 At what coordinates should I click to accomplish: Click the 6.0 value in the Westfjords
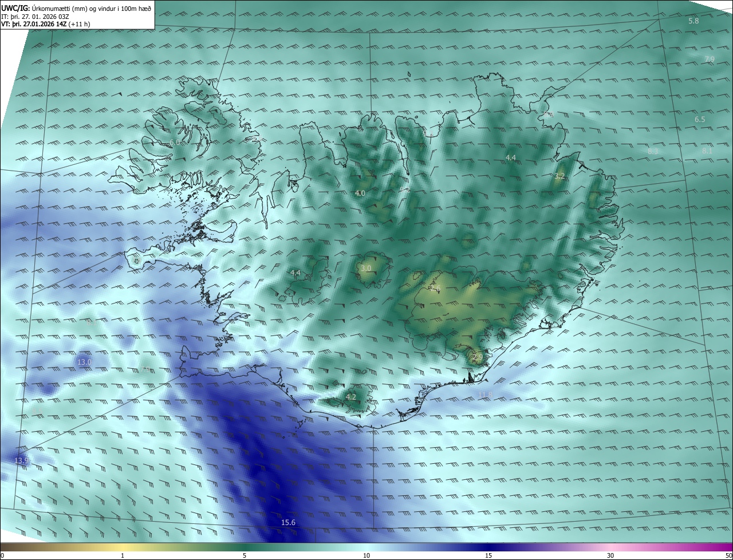click(x=175, y=142)
